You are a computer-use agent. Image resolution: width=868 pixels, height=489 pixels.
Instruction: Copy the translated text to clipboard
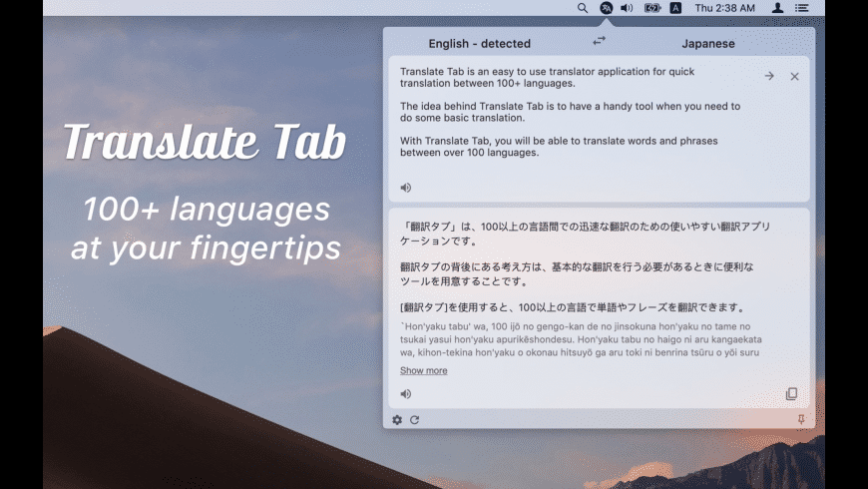click(791, 394)
